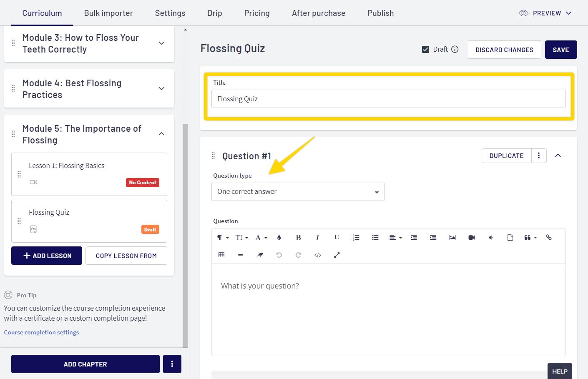Screen dimensions: 588x379
Task: Go to the Publish tab
Action: pos(380,13)
